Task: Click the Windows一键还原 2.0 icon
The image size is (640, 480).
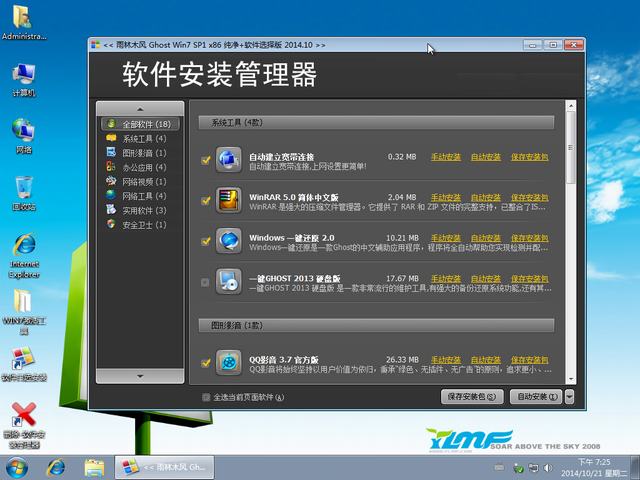Action: click(x=229, y=240)
